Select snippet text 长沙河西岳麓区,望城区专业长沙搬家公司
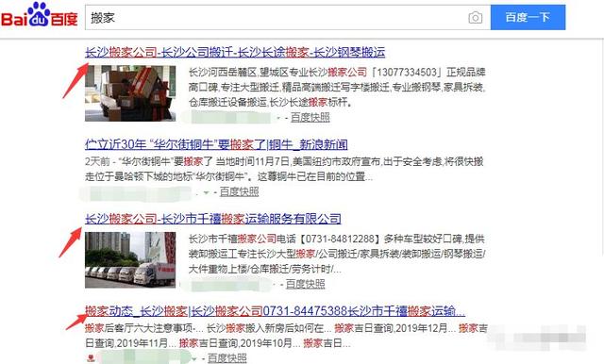Screen dimensions: 604x364 277,73
